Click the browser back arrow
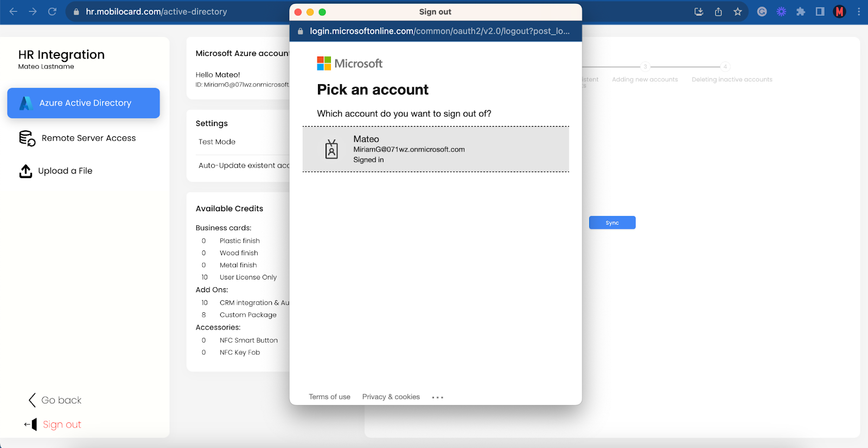This screenshot has height=448, width=868. (x=14, y=11)
